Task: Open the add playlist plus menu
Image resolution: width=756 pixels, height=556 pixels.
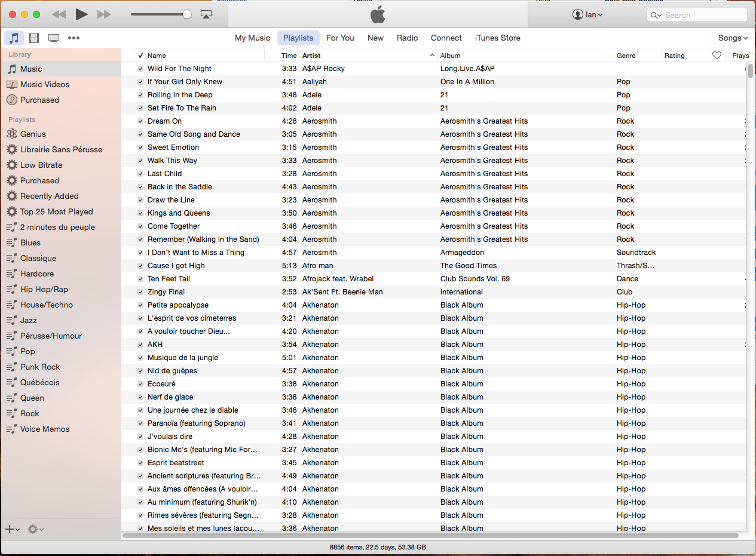Action: pyautogui.click(x=13, y=529)
